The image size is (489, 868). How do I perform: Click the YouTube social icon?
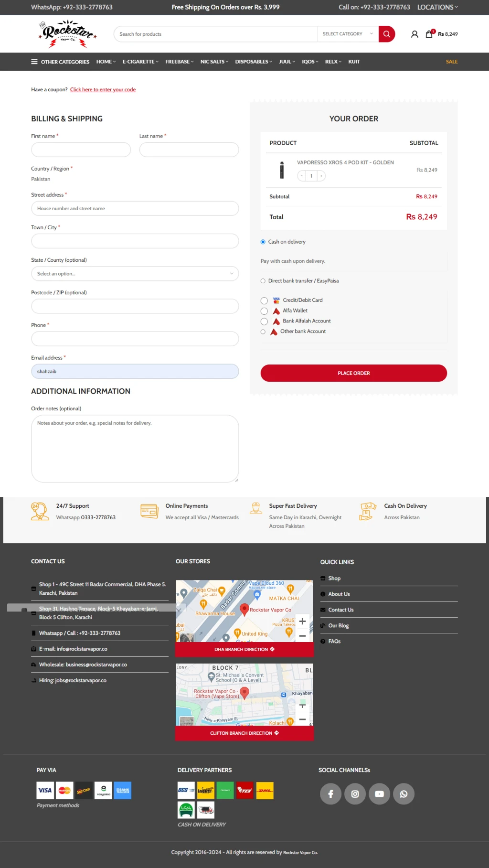click(x=379, y=794)
